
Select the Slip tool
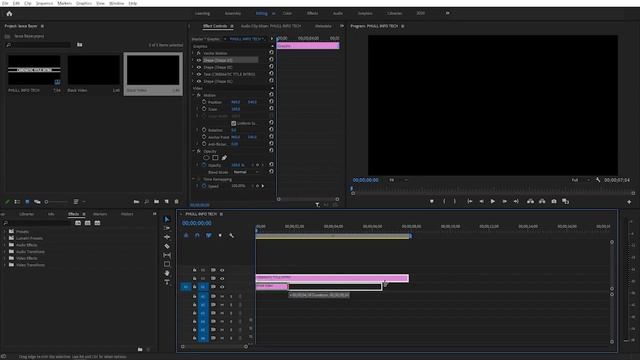(x=167, y=255)
